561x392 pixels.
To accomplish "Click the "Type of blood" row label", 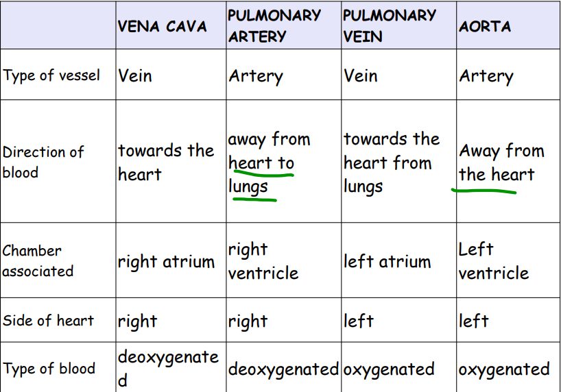I will [49, 369].
